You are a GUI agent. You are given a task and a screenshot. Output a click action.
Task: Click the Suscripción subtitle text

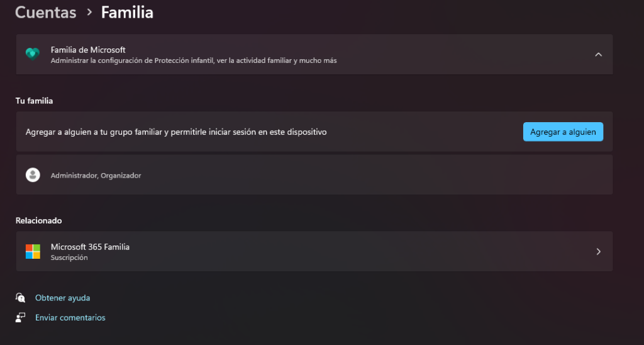click(x=69, y=257)
